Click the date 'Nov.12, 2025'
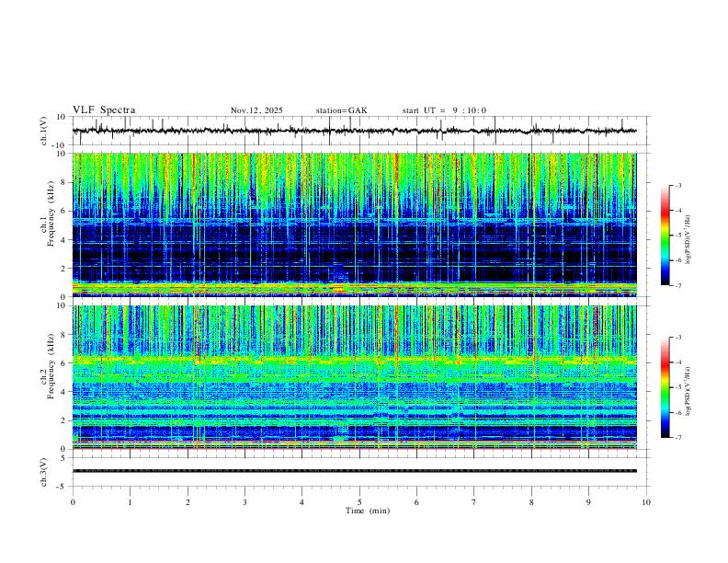This screenshot has width=728, height=563. [x=256, y=110]
